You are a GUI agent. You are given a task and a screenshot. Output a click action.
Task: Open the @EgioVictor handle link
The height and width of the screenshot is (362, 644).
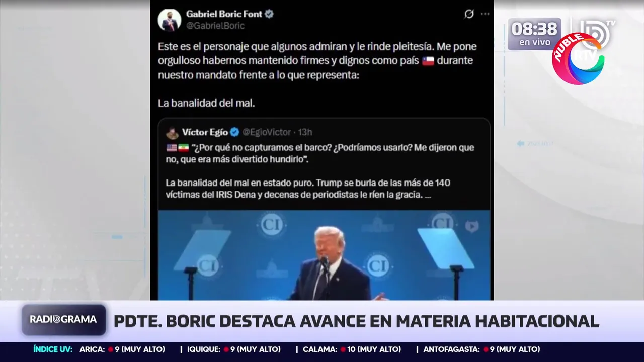click(267, 132)
